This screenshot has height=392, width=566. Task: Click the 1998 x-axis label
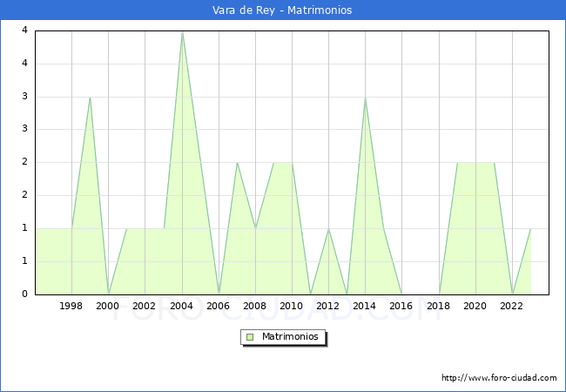point(71,306)
